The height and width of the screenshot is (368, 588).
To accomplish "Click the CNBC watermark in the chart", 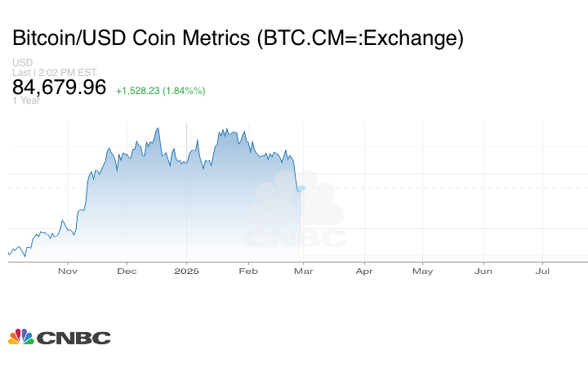I will [296, 214].
